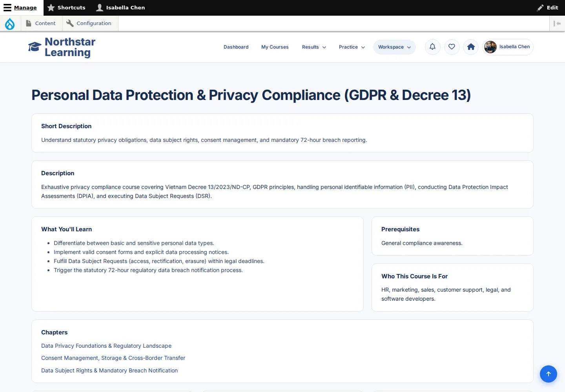Screen dimensions: 565x392
Task: Click the Drupal drop logo icon
Action: click(x=10, y=24)
